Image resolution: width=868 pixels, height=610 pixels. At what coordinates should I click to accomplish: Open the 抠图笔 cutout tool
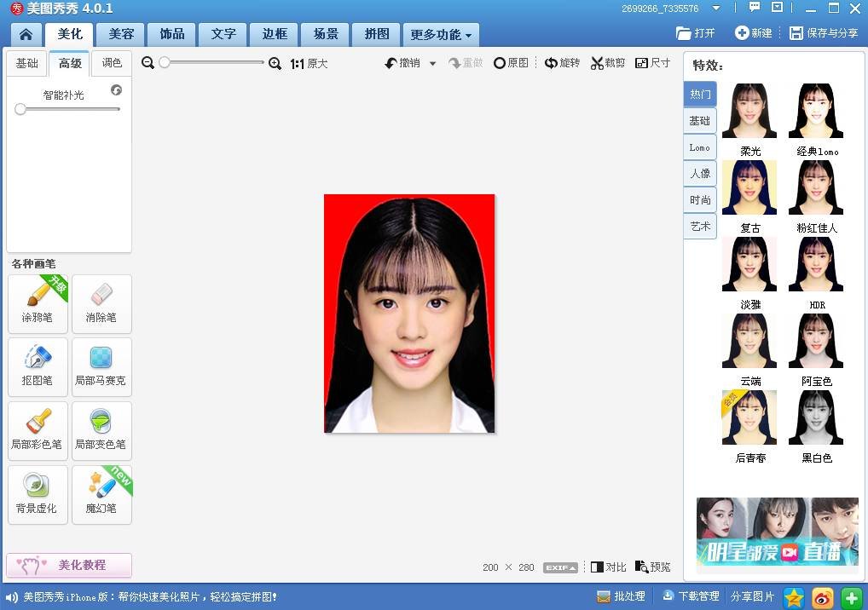click(x=38, y=366)
